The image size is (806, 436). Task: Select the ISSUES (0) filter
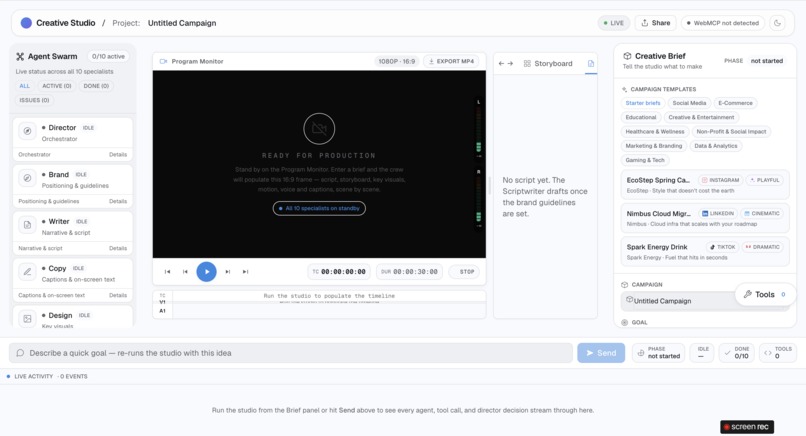point(34,100)
